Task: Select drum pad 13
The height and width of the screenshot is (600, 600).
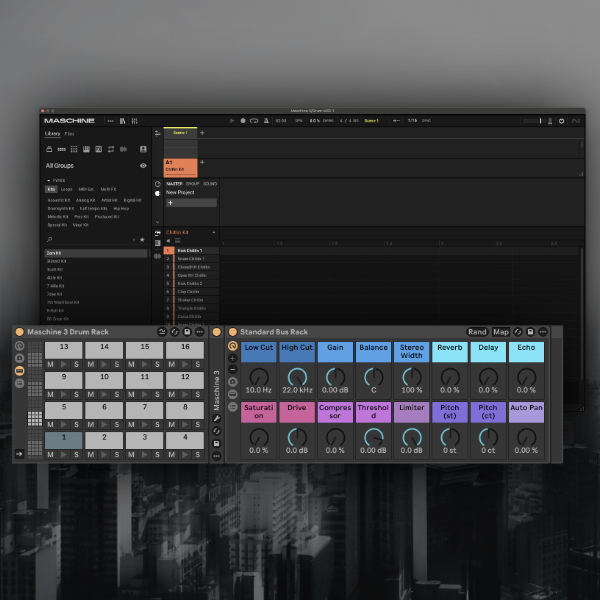Action: pos(64,350)
